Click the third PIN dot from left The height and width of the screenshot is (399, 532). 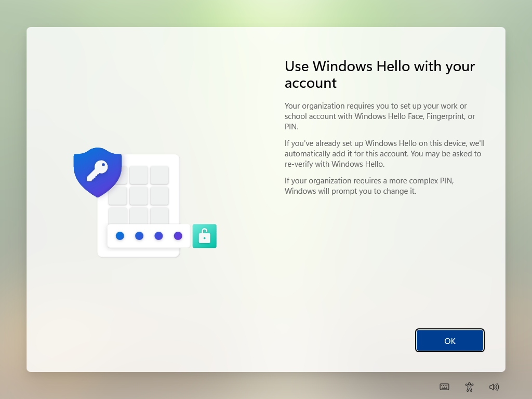coord(158,236)
